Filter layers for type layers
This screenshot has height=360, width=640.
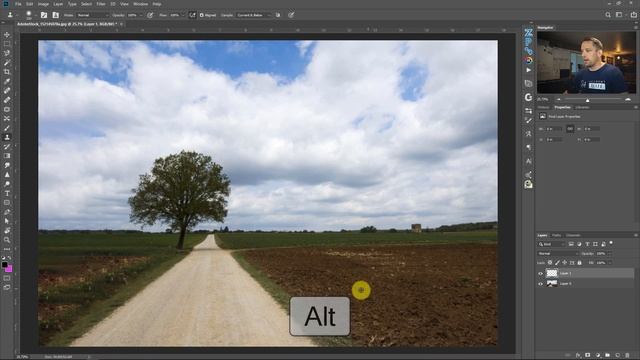pyautogui.click(x=587, y=244)
